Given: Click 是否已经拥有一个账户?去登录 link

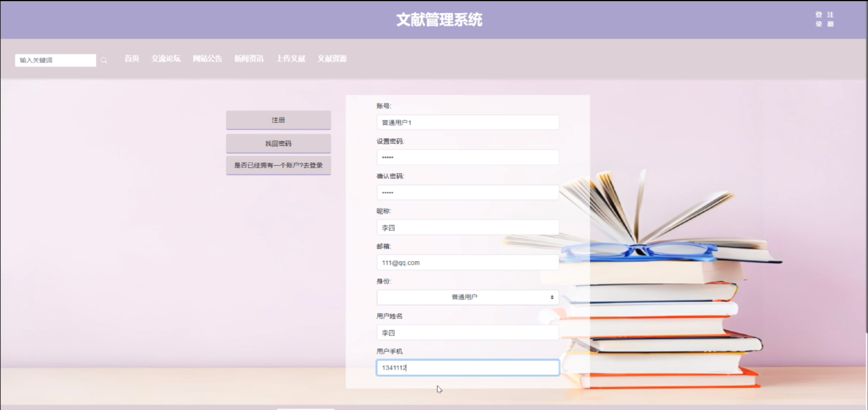Looking at the screenshot, I should [x=278, y=165].
